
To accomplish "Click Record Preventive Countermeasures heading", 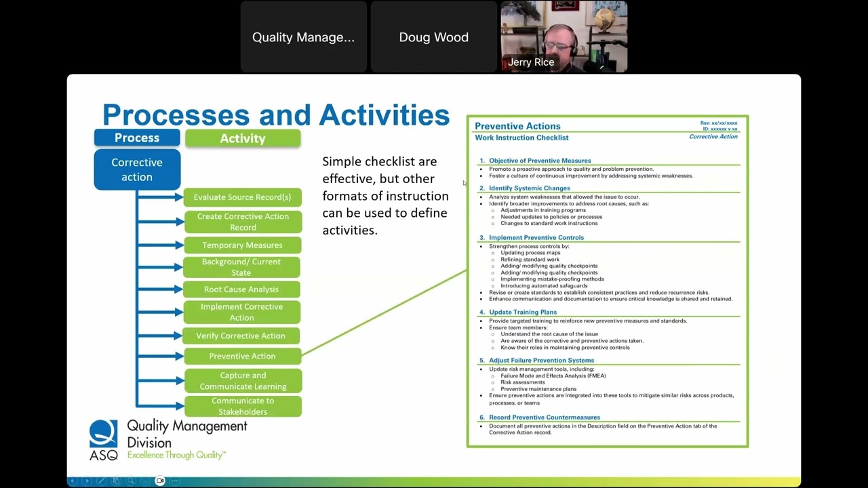I will pos(545,417).
